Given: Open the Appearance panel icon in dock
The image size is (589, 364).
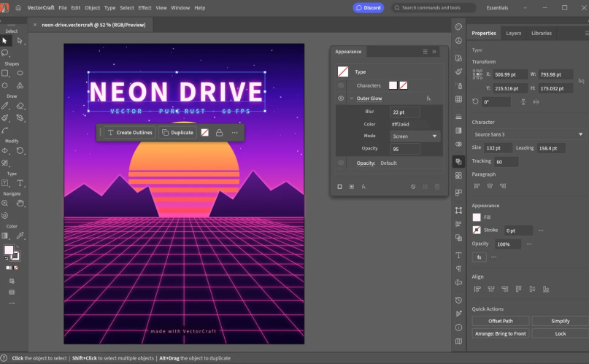Looking at the screenshot, I should [x=458, y=162].
